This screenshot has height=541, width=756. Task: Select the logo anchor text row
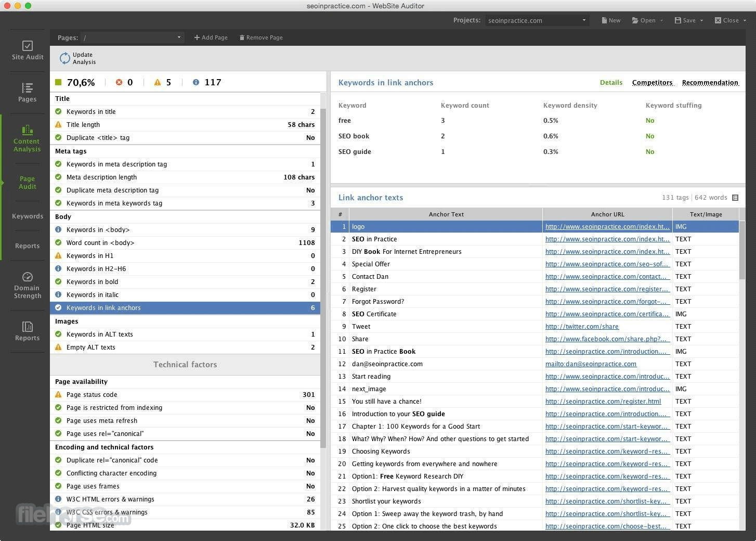[535, 227]
